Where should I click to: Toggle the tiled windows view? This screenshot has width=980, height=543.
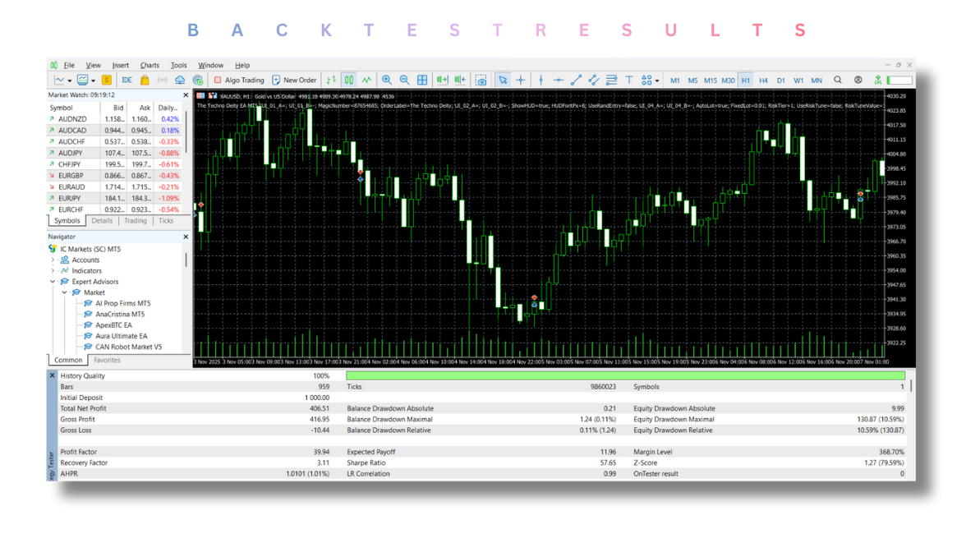coord(421,80)
